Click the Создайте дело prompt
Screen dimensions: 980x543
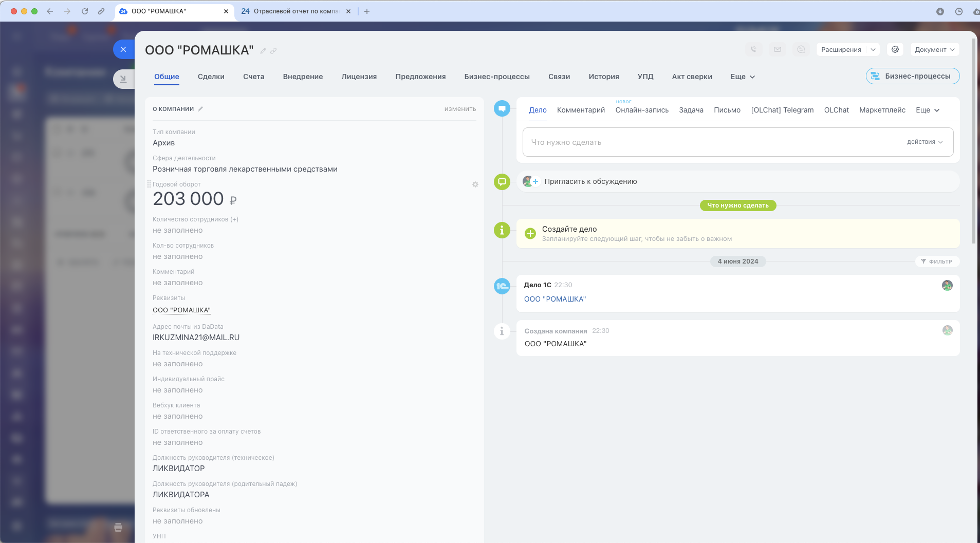738,234
